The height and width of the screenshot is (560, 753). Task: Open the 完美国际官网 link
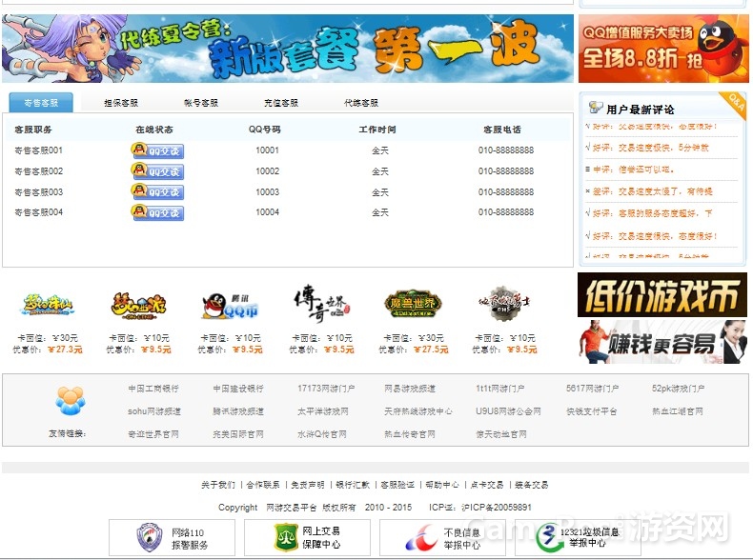[238, 433]
